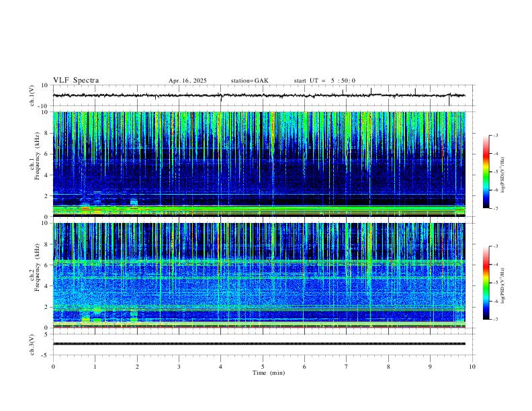The image size is (532, 411).
Task: Click the ch.1 waveform trace plot
Action: point(259,95)
